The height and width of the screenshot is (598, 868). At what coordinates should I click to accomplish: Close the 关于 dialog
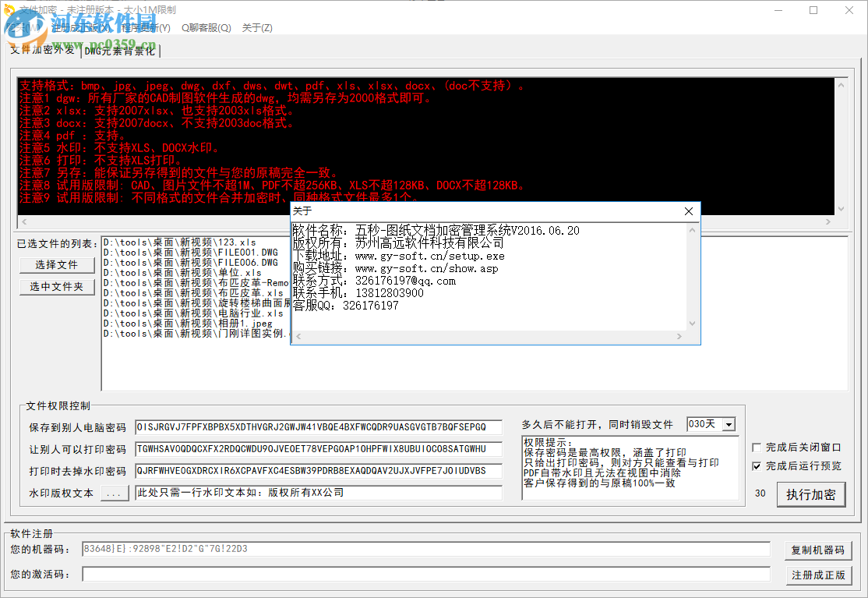689,211
